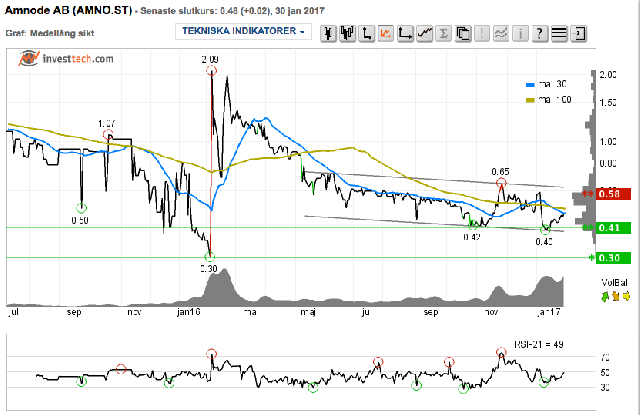Click the orange line chart icon

tap(386, 33)
